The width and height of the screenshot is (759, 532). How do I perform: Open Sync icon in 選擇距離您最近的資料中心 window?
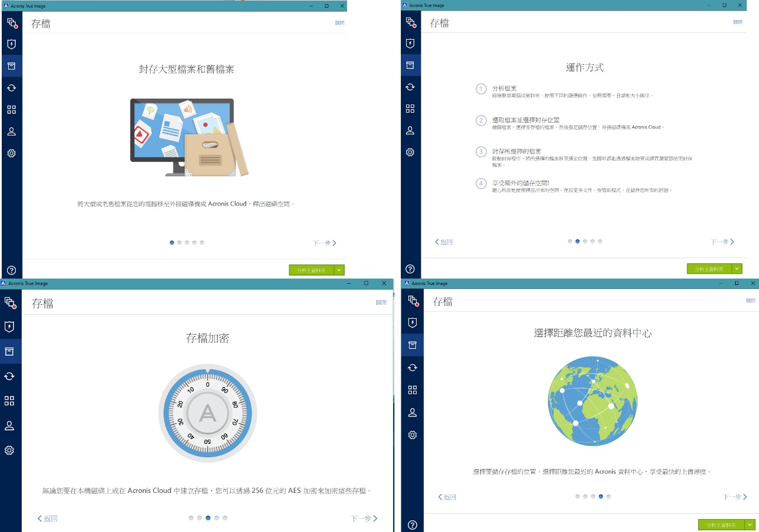click(413, 367)
